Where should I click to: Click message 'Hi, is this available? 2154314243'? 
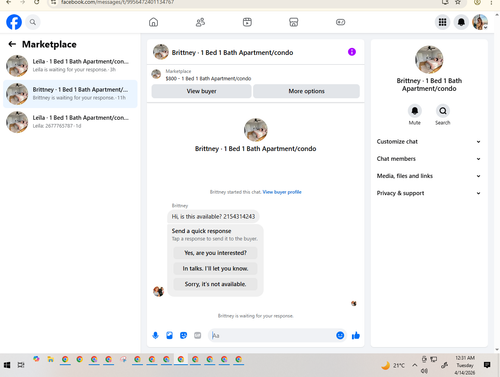pos(213,216)
